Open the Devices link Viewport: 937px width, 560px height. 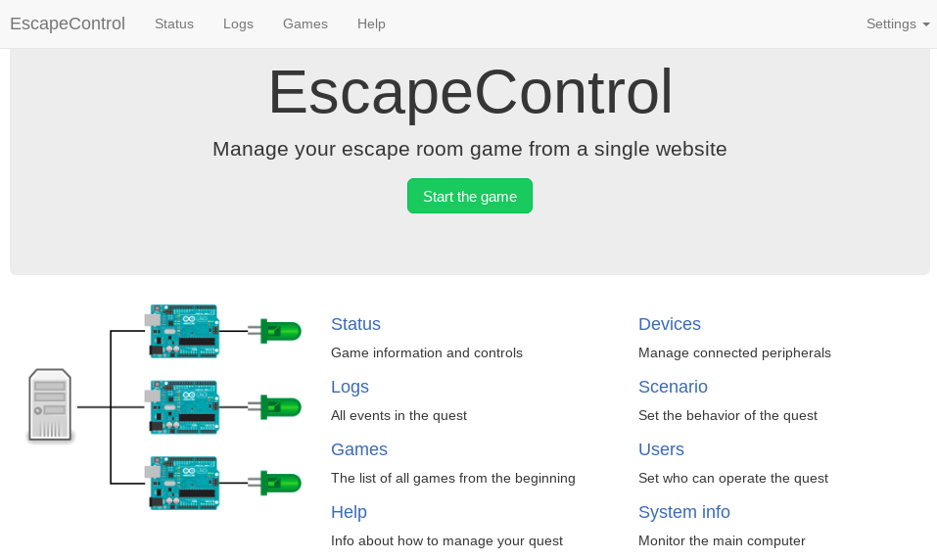click(670, 324)
